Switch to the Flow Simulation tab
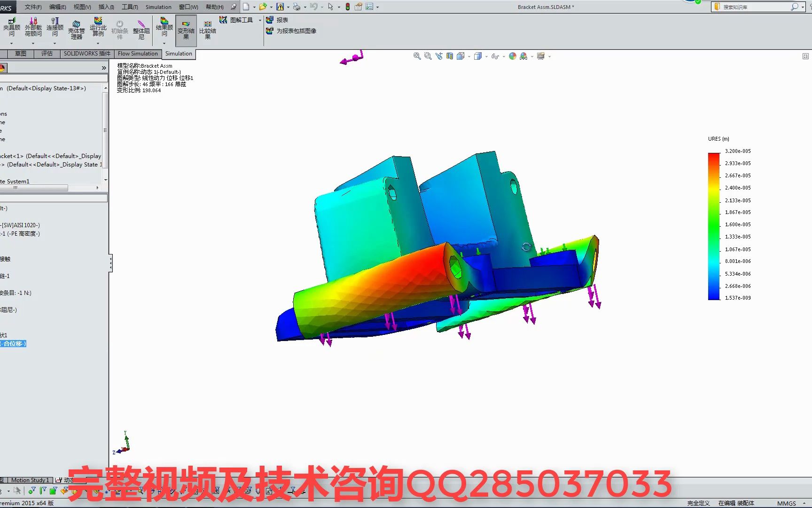 [x=137, y=54]
